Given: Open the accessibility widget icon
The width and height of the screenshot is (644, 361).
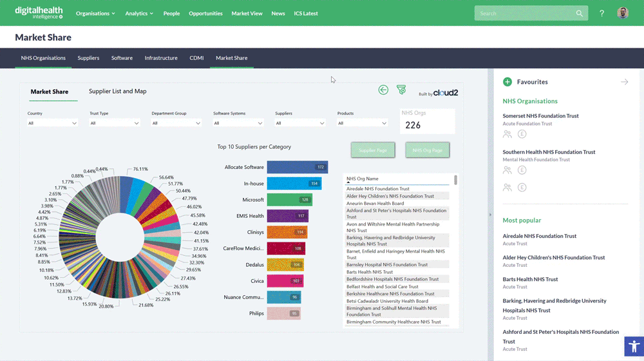Looking at the screenshot, I should 634,346.
